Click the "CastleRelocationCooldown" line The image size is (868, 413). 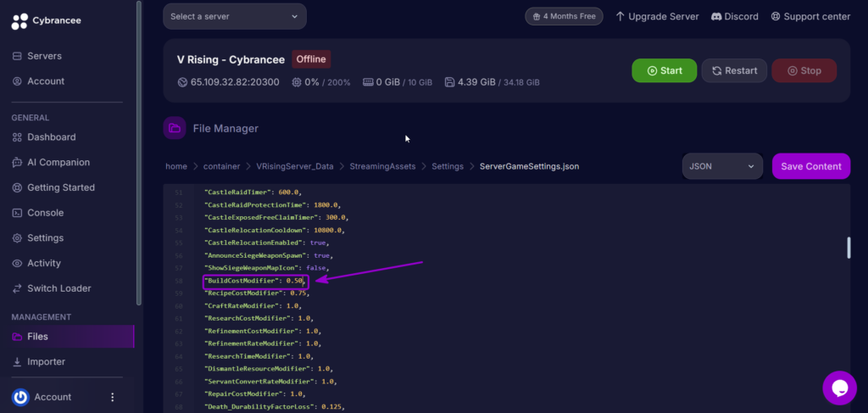pos(275,231)
